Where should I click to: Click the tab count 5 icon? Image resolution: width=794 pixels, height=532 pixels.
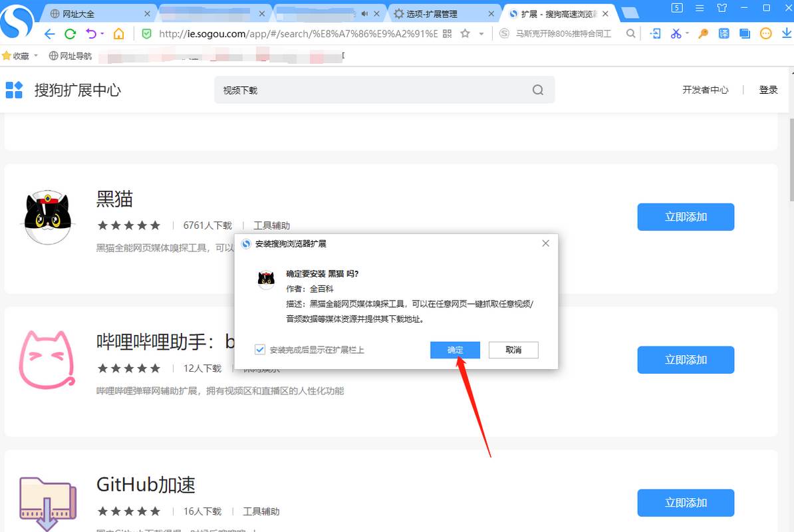pyautogui.click(x=677, y=8)
